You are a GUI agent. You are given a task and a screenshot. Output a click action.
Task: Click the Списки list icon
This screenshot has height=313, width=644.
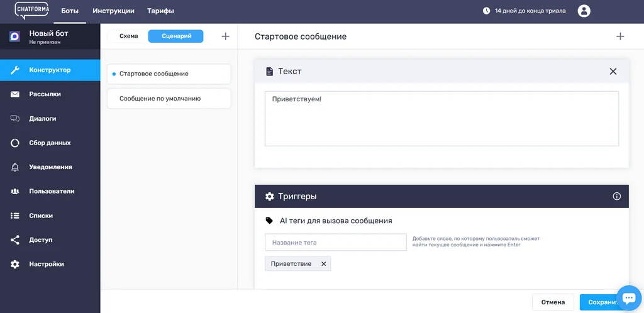[x=15, y=216]
